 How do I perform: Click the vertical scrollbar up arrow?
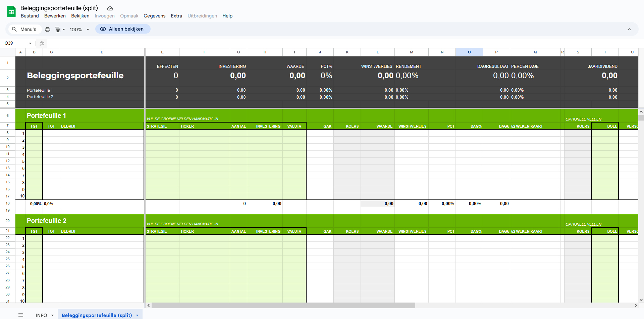641,112
